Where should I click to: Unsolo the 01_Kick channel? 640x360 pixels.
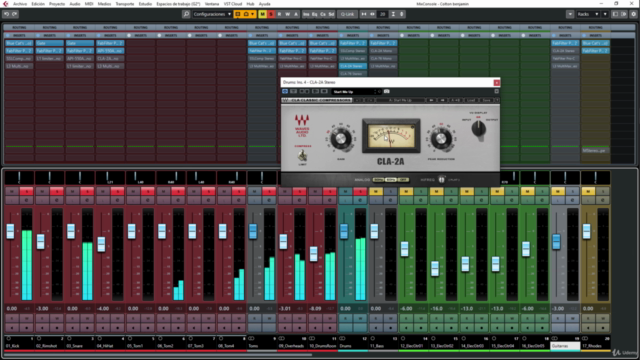[27, 191]
